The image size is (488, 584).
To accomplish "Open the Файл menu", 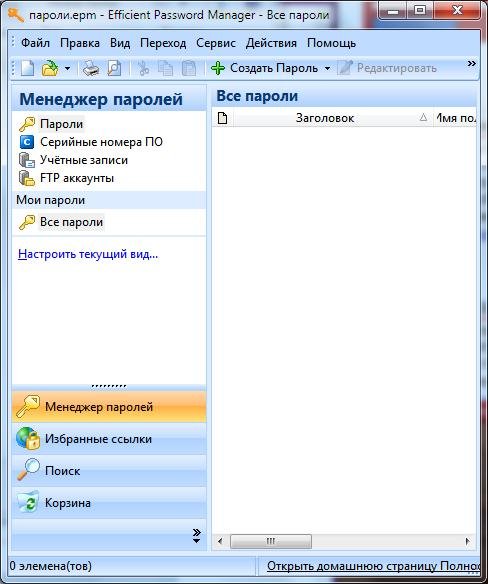I will 35,43.
